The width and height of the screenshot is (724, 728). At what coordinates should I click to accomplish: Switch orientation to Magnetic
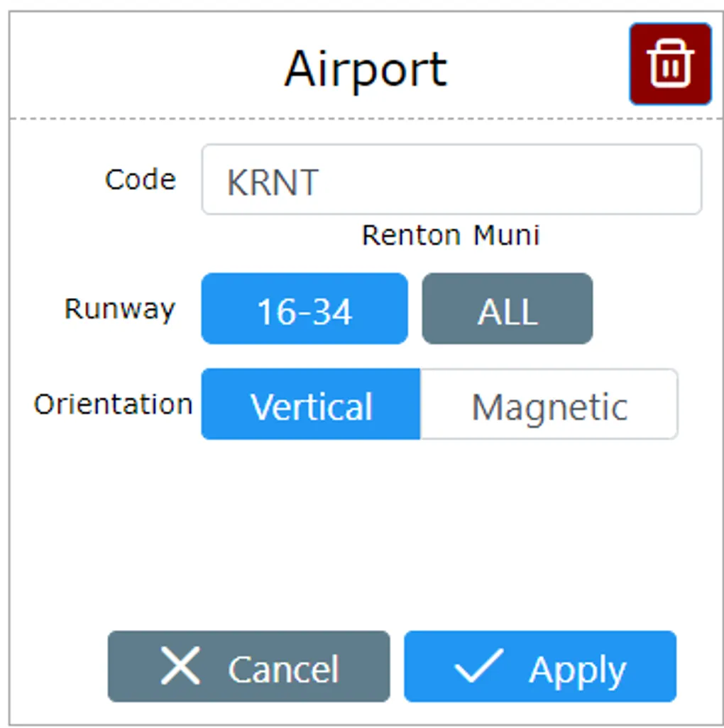[x=549, y=404]
